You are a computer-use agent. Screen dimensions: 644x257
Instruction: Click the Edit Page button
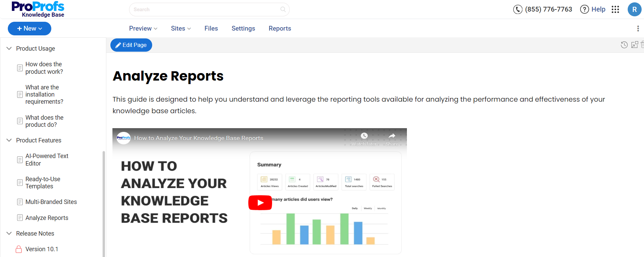pyautogui.click(x=131, y=45)
